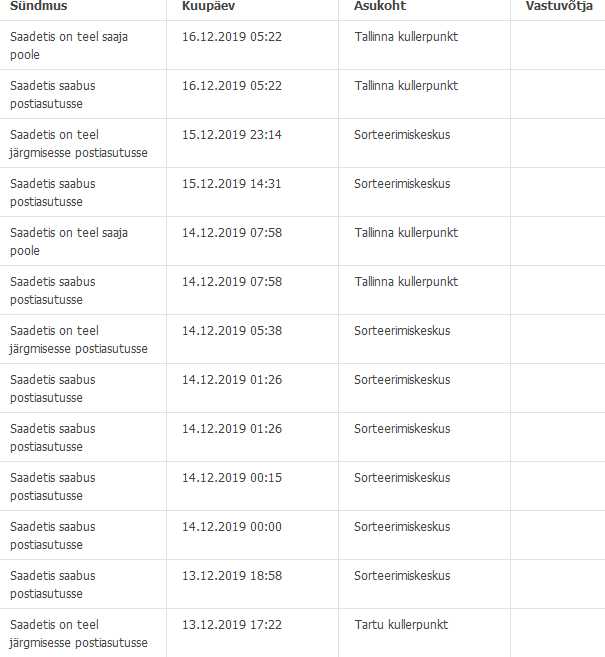This screenshot has height=657, width=605.
Task: Select the event text beside 15.12.2019 23:14
Action: pyautogui.click(x=79, y=144)
